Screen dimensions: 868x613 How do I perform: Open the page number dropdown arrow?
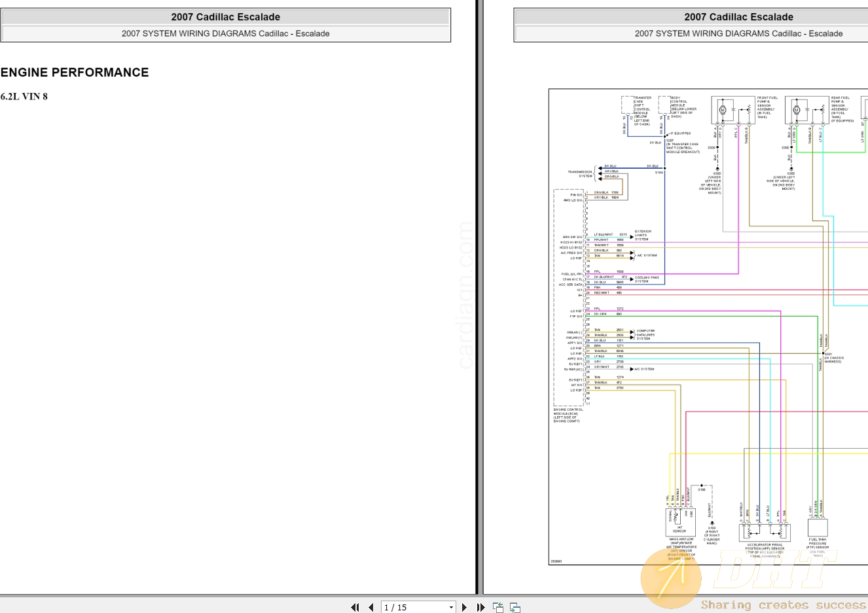click(x=451, y=607)
